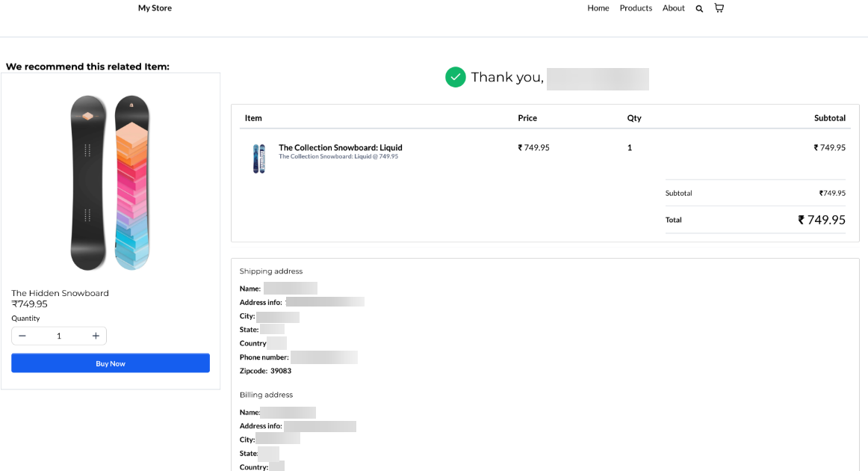Click the Qty column header
Viewport: 868px width, 471px height.
click(x=633, y=118)
